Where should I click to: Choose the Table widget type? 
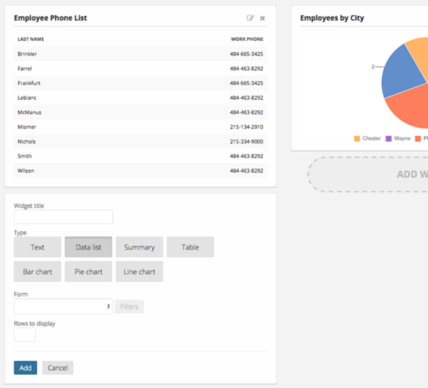coord(190,247)
